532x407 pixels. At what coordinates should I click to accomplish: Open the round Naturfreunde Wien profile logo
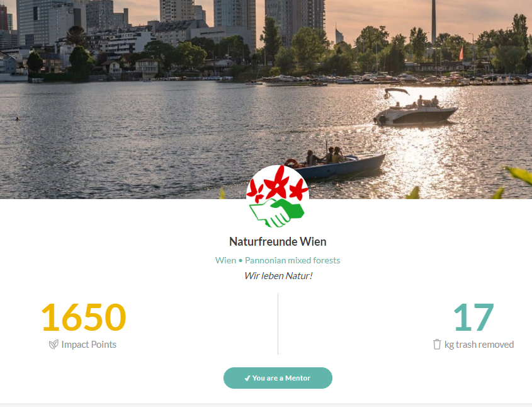(x=278, y=197)
